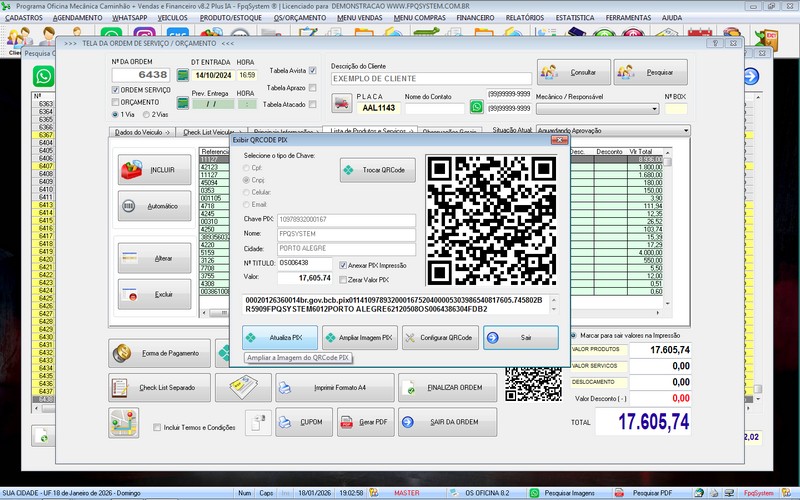
Task: Click Gerar PDF button
Action: [x=364, y=422]
